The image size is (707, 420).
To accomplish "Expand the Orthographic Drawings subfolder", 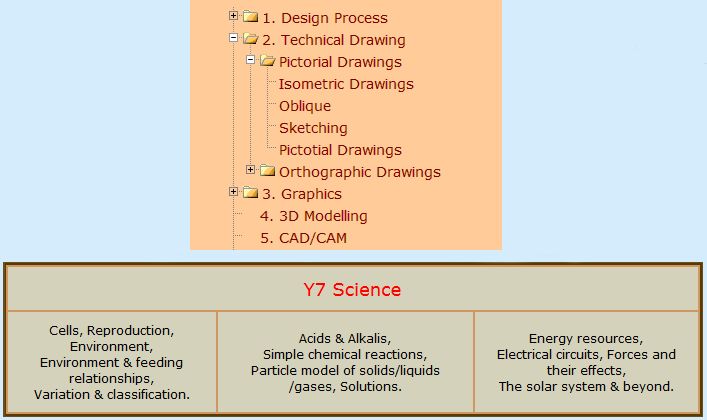I will pyautogui.click(x=251, y=170).
